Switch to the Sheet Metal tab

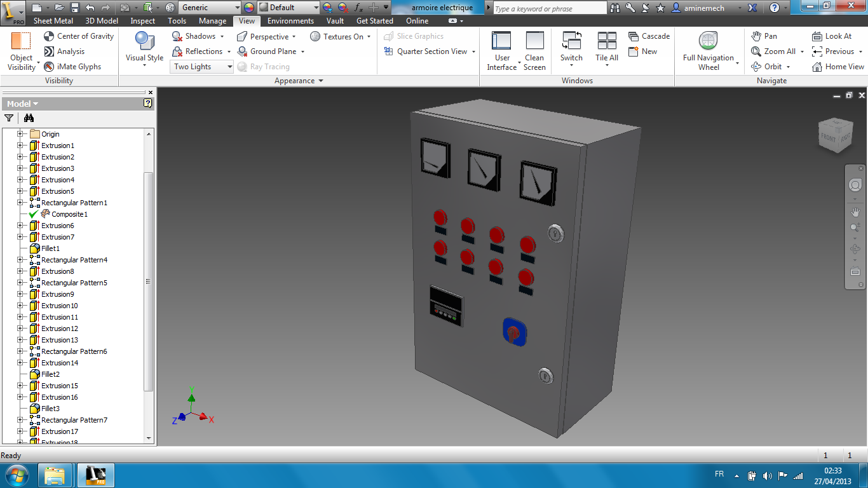coord(53,21)
